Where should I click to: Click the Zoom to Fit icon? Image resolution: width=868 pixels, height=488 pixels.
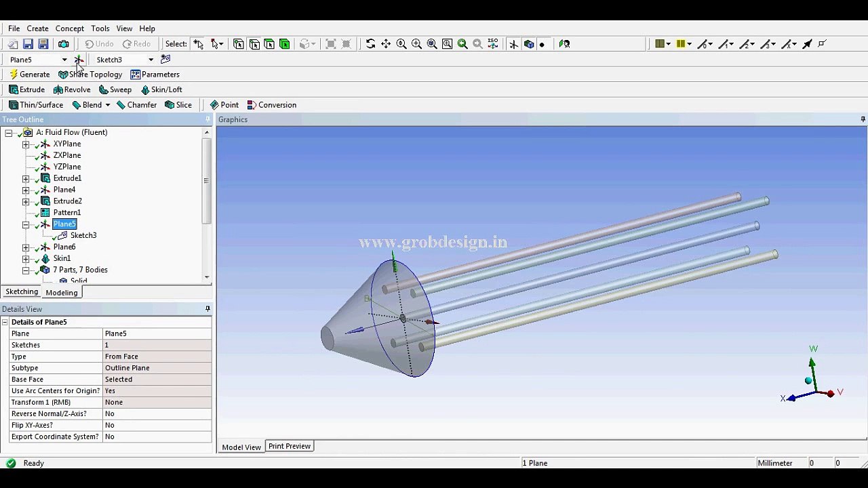coord(432,44)
